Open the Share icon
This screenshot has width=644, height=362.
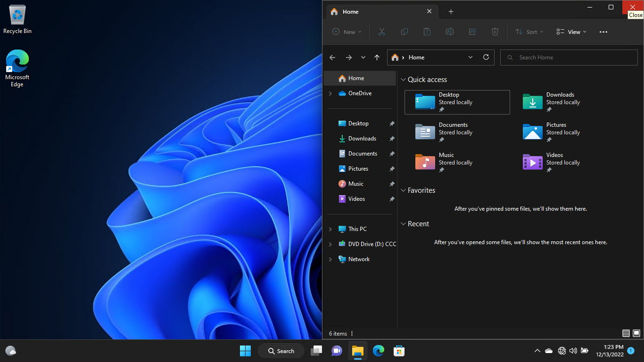(472, 32)
